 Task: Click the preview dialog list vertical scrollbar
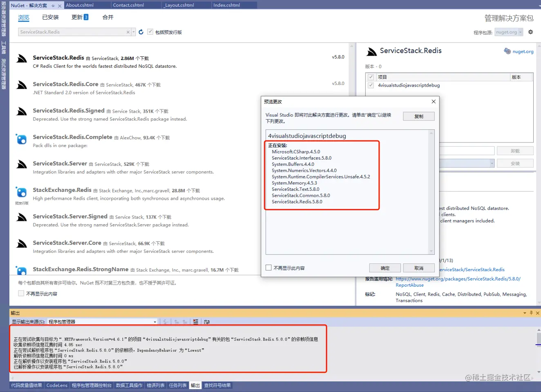point(431,192)
